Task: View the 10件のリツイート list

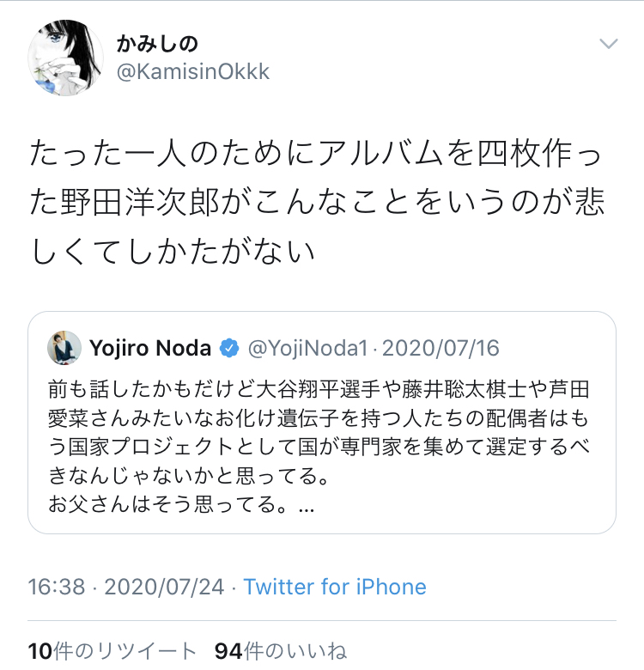Action: 112,651
